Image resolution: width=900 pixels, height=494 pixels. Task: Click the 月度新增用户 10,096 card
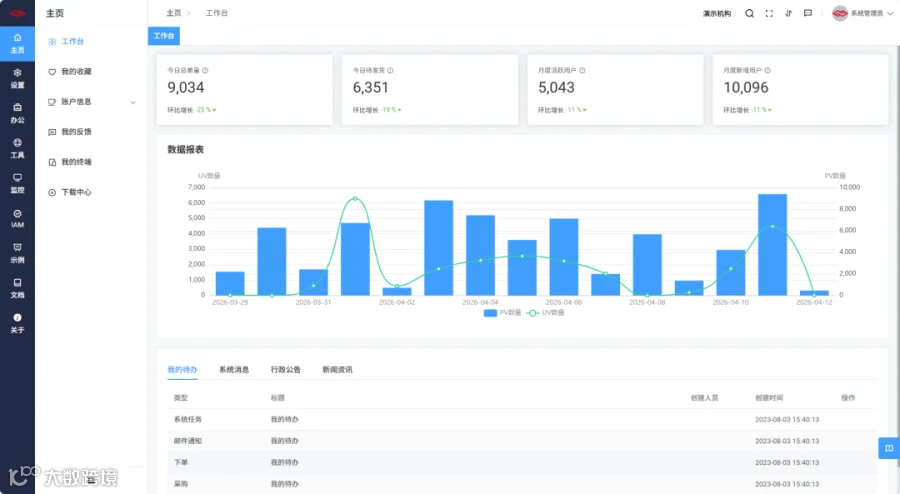point(801,90)
